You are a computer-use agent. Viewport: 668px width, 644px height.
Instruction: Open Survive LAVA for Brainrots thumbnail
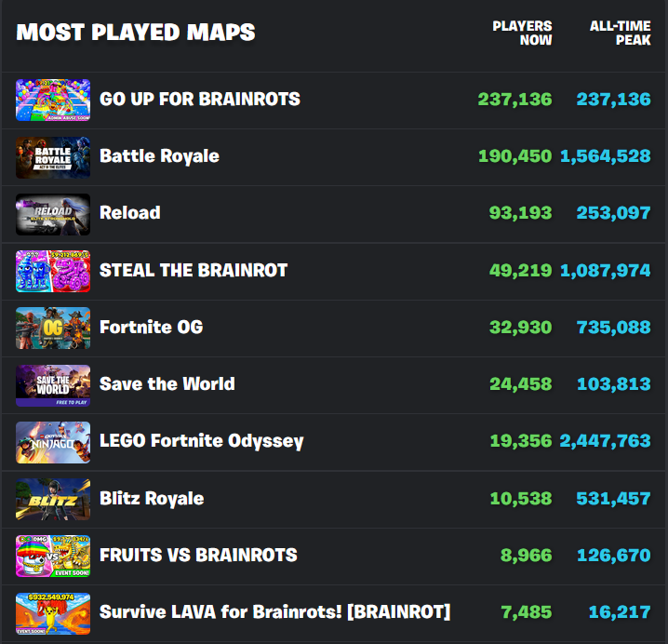[53, 613]
